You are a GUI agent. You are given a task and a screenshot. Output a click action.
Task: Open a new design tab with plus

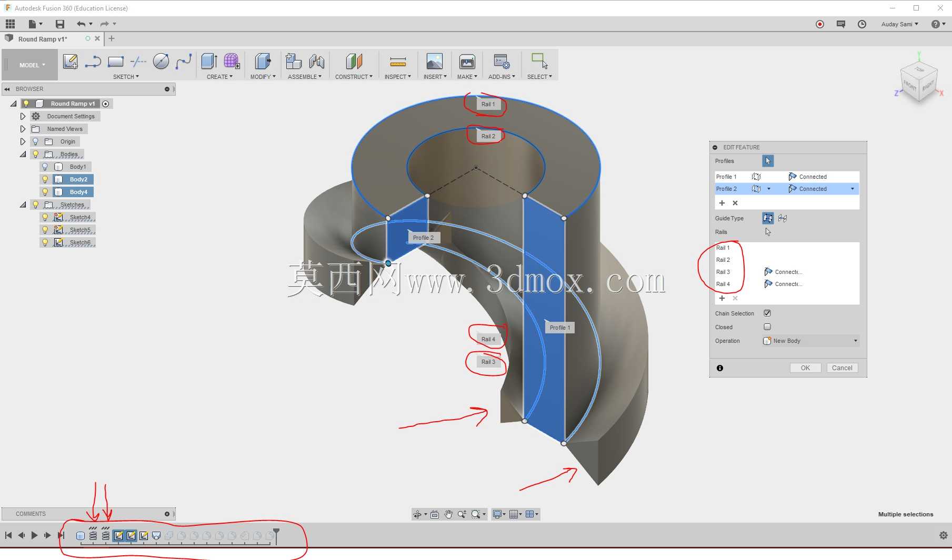(112, 38)
